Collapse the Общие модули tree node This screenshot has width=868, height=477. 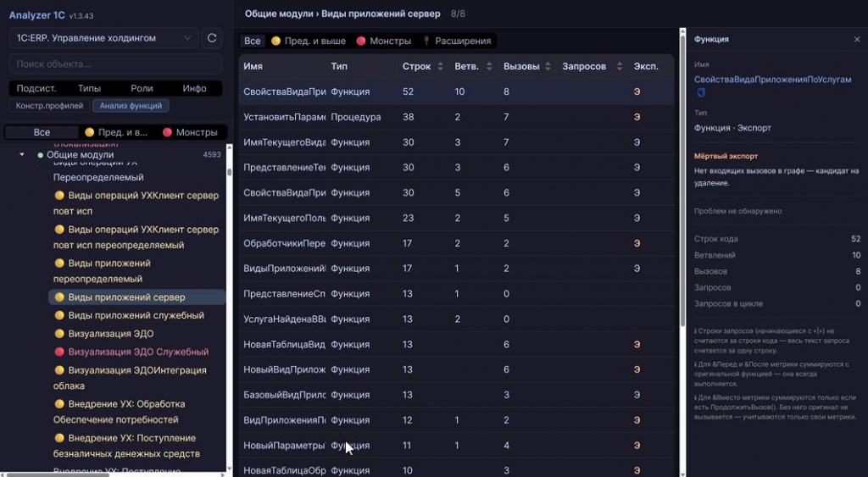pos(22,154)
